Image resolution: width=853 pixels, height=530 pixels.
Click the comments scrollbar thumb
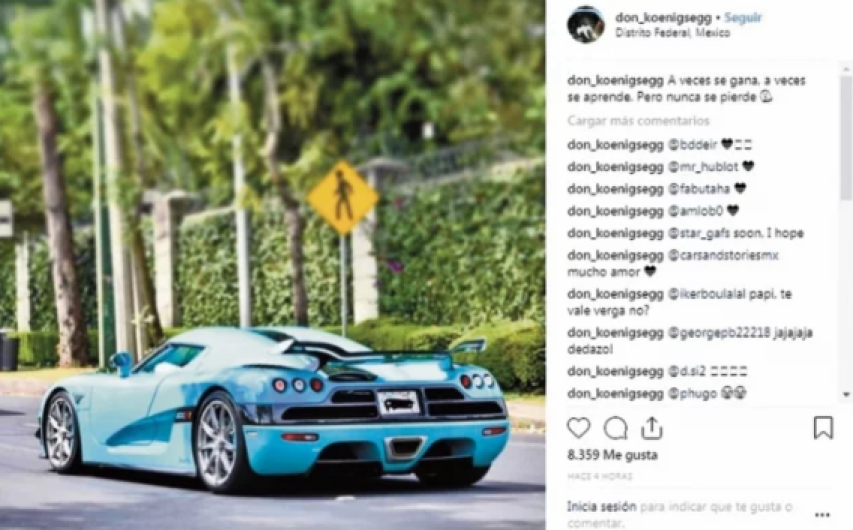[x=846, y=137]
